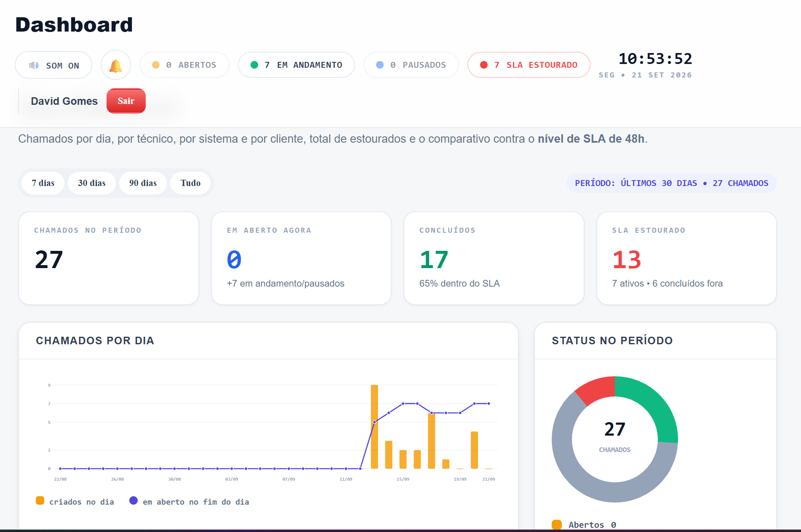This screenshot has height=532, width=801.
Task: Switch the period to Tudo
Action: click(190, 183)
